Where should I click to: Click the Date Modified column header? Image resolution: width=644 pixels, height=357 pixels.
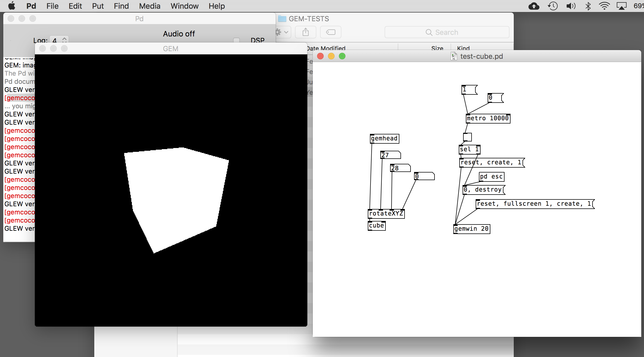coord(326,48)
